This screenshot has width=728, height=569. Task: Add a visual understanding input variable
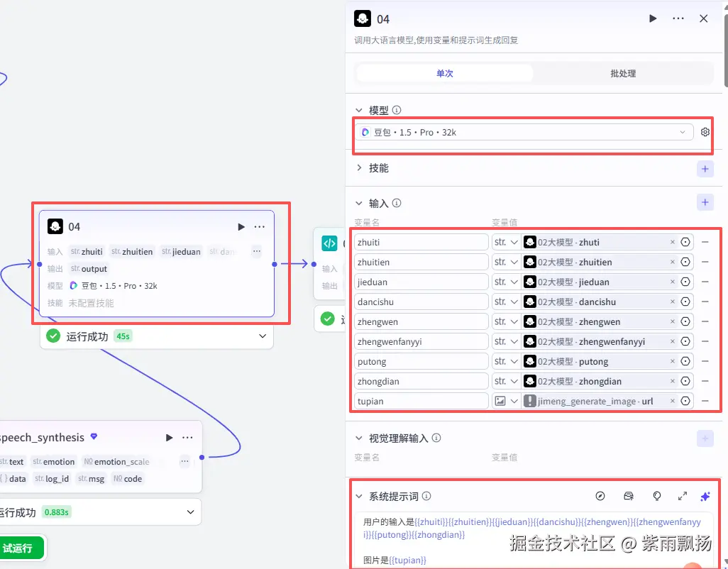click(705, 438)
